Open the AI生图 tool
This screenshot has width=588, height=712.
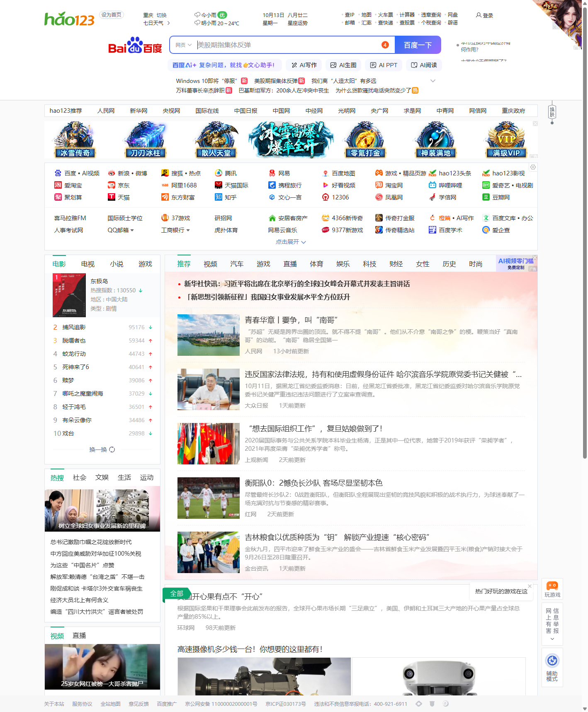coord(343,65)
